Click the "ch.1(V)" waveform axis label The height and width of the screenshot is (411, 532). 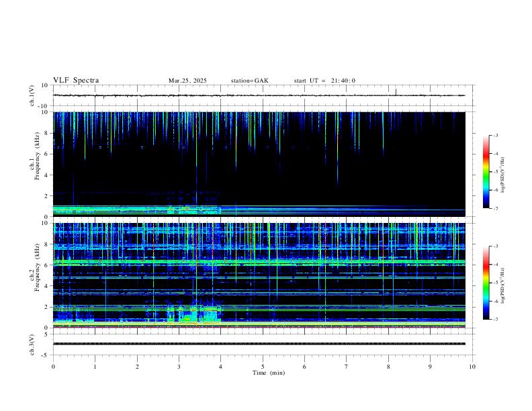coord(32,95)
